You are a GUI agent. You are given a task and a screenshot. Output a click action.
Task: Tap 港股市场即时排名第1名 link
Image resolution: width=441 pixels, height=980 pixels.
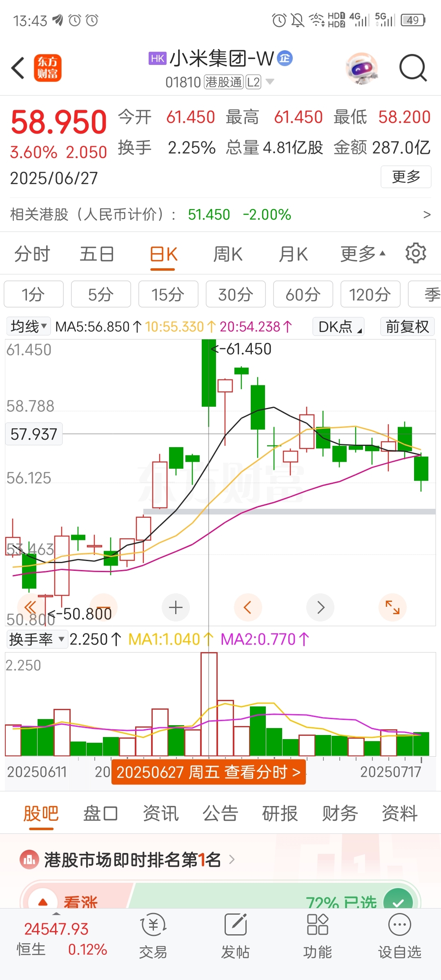pos(132,860)
